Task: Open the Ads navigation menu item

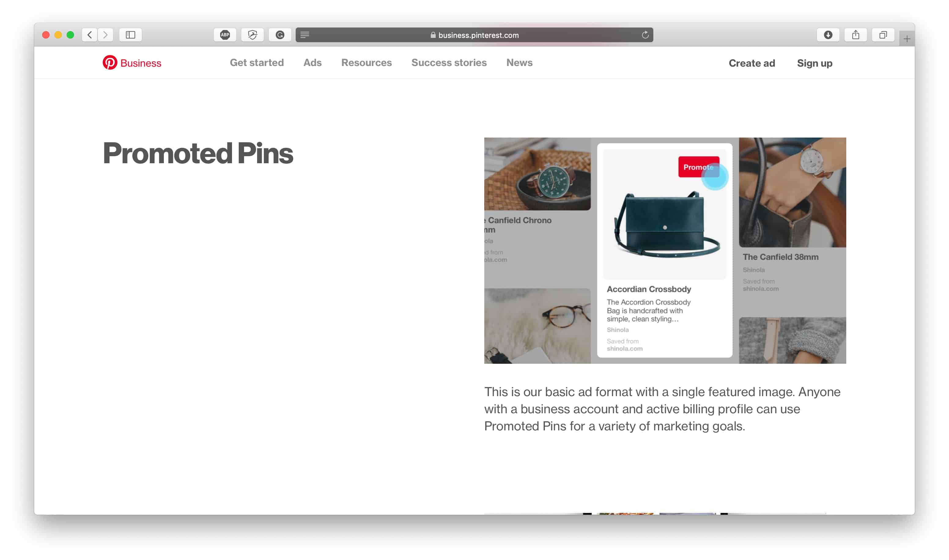Action: point(312,63)
